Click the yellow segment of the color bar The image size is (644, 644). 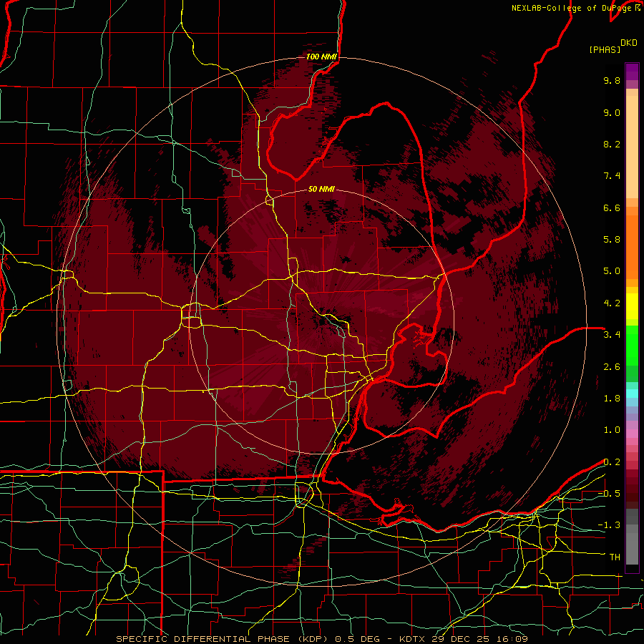(632, 306)
